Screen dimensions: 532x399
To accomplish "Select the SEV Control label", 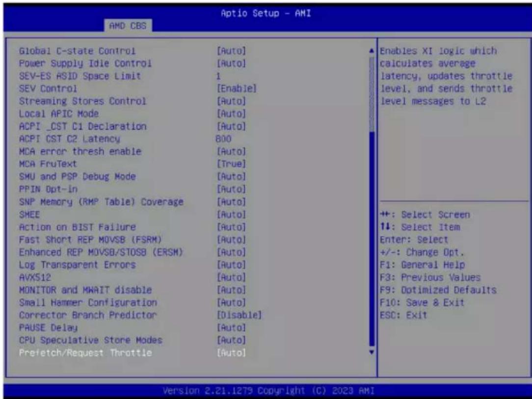I will (48, 88).
